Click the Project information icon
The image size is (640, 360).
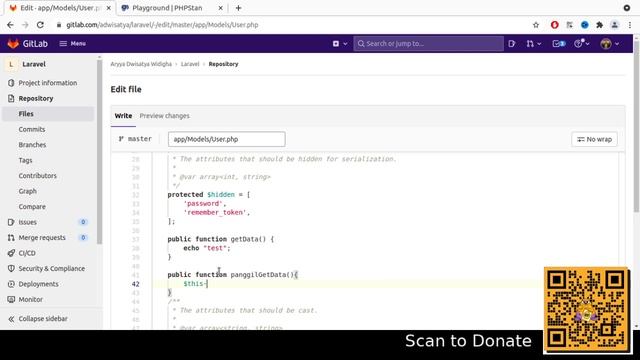click(x=11, y=83)
